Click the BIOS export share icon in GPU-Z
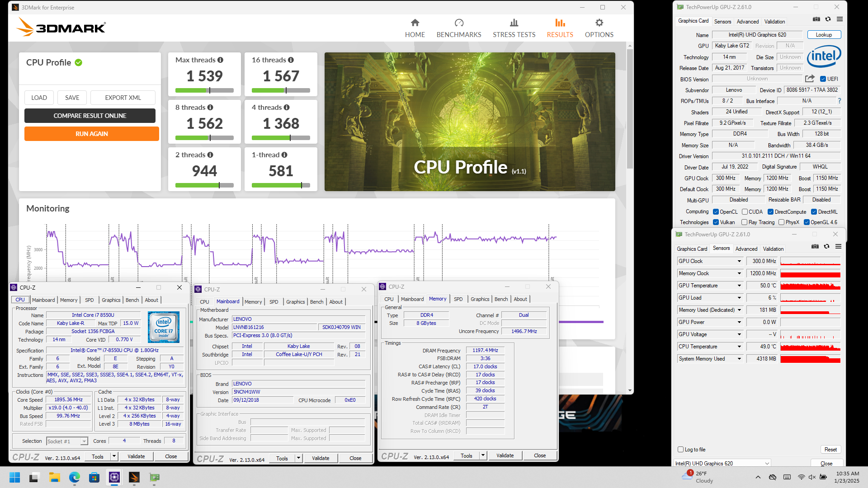This screenshot has height=488, width=868. point(810,79)
